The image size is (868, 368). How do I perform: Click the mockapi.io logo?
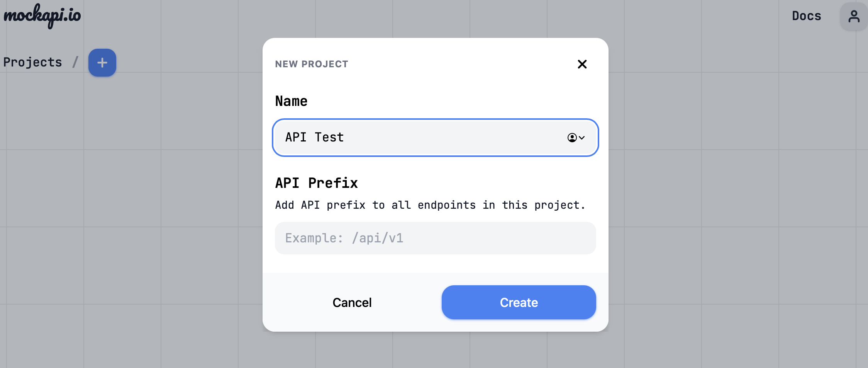point(42,16)
